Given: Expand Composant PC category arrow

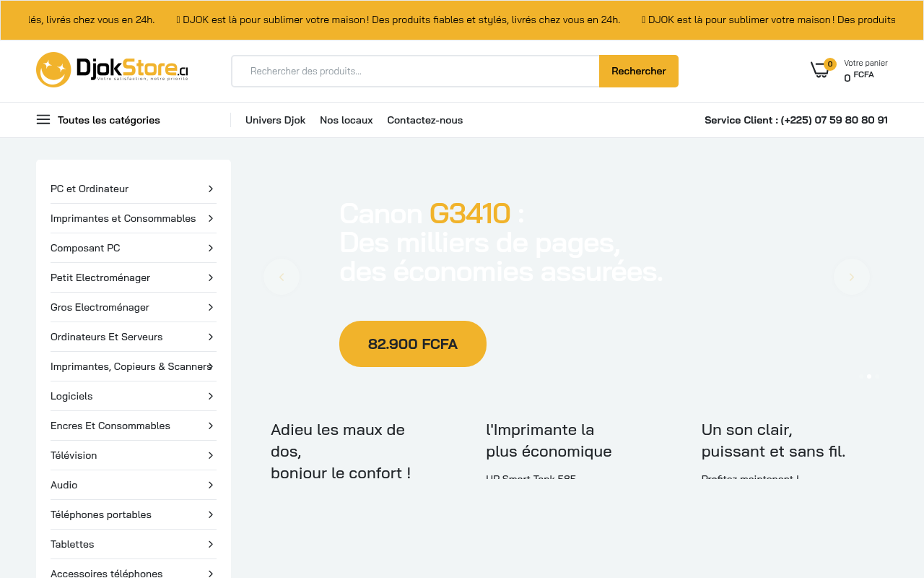Looking at the screenshot, I should [211, 248].
